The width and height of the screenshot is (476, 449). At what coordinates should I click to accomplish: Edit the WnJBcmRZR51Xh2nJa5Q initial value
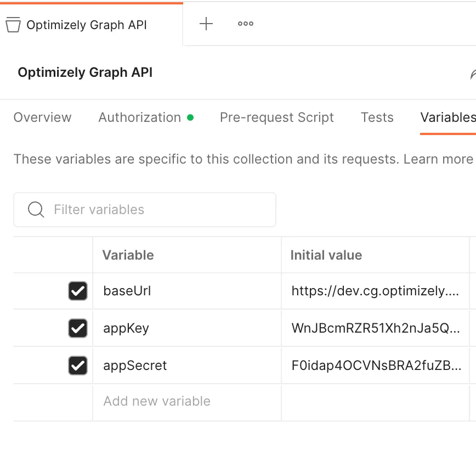pyautogui.click(x=375, y=328)
